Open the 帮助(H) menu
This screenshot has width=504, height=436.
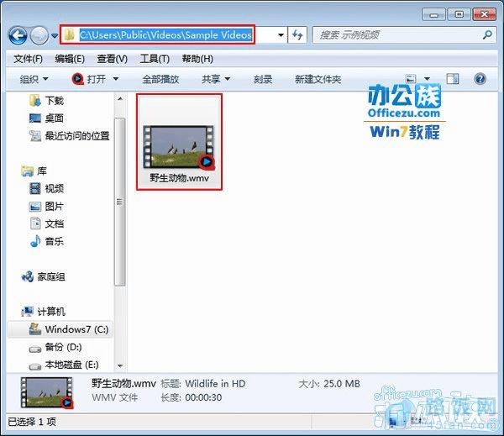197,59
